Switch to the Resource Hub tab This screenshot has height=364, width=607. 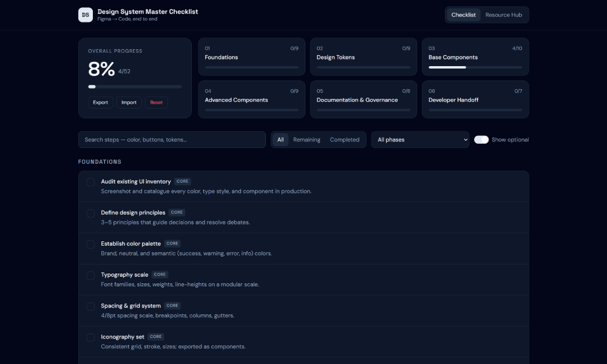tap(504, 15)
